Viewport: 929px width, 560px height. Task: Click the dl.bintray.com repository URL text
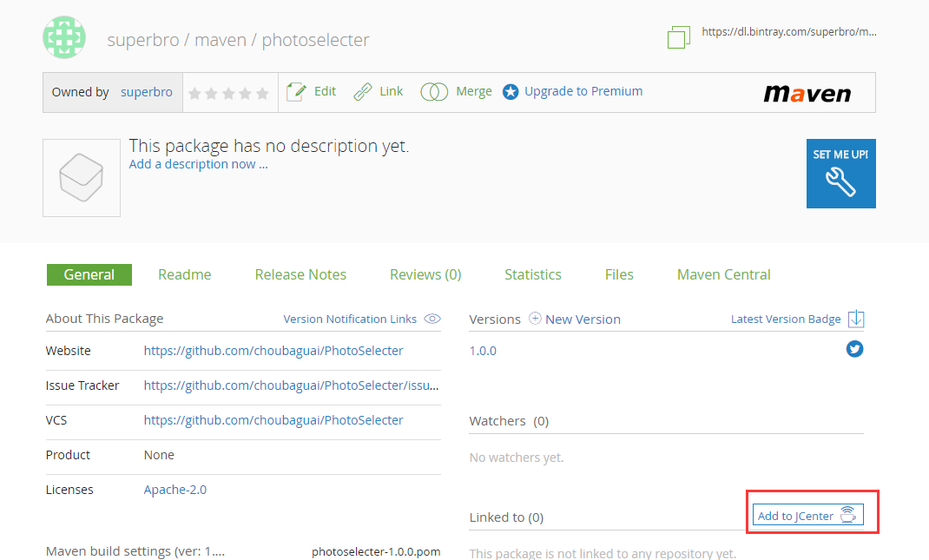point(789,32)
